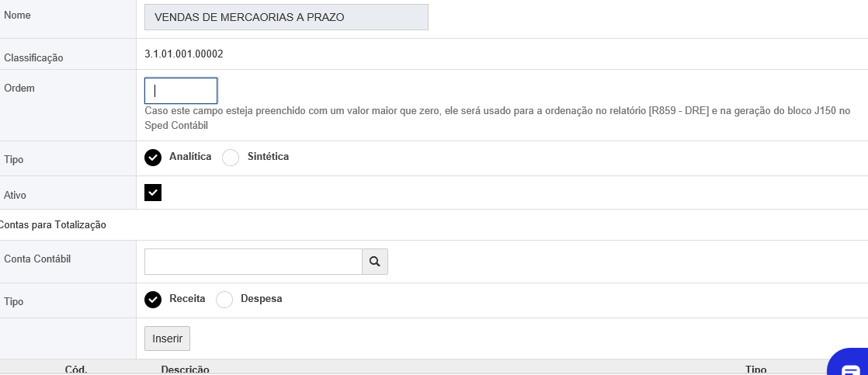Click the Ativo label
The height and width of the screenshot is (375, 868).
(x=15, y=195)
